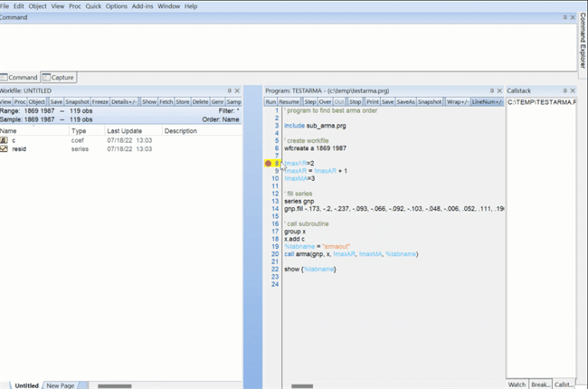Switch to the Capture tab
Viewport: 588px width, 389px height.
pos(59,78)
